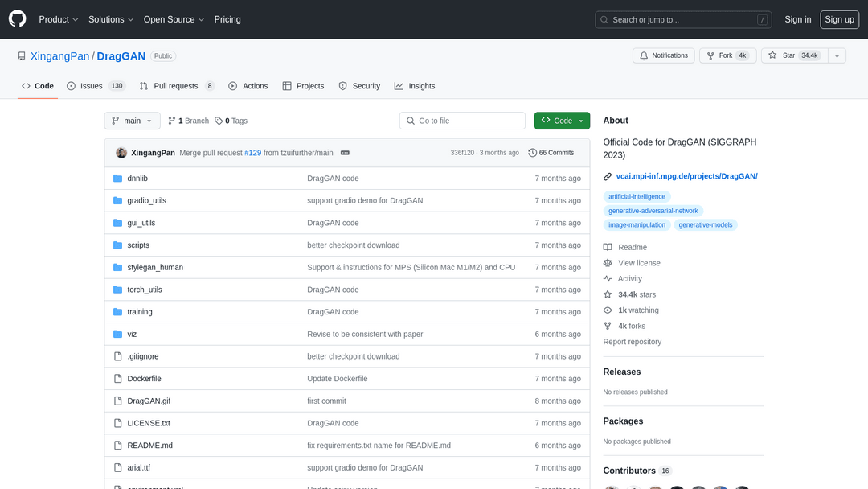
Task: View the 1 Branch link
Action: pos(189,121)
